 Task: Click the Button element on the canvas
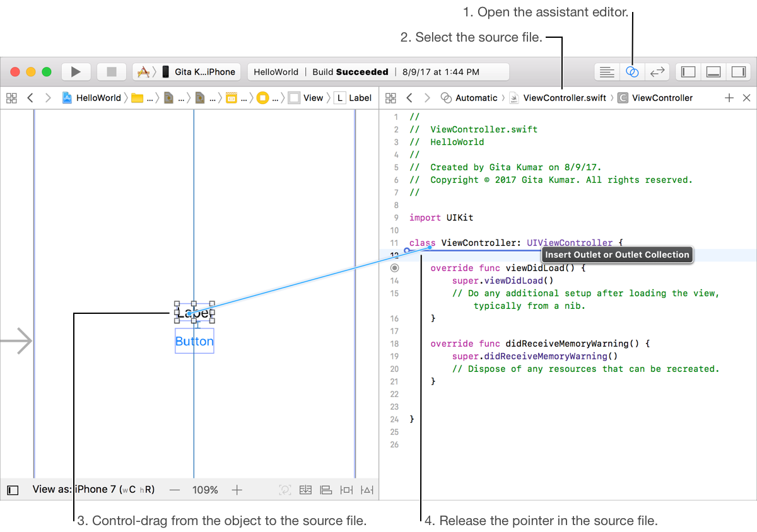(x=194, y=341)
